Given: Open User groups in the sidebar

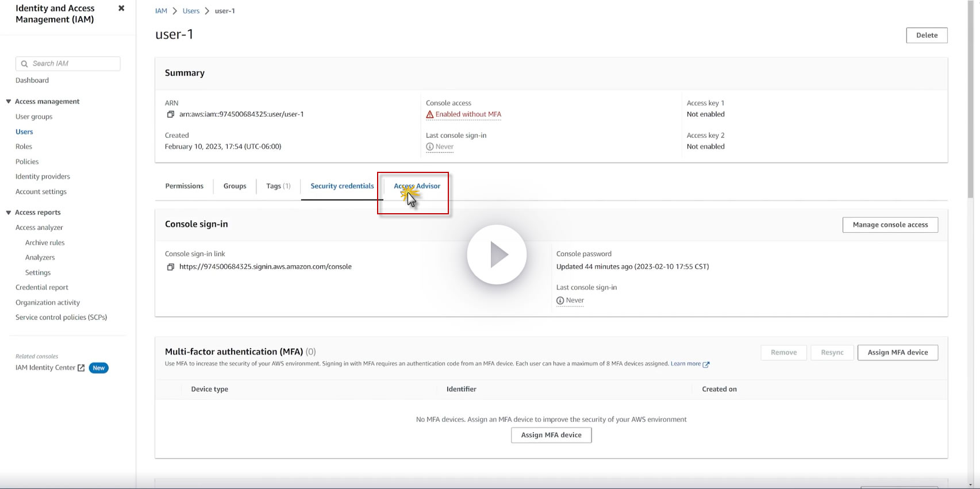Looking at the screenshot, I should (x=34, y=117).
